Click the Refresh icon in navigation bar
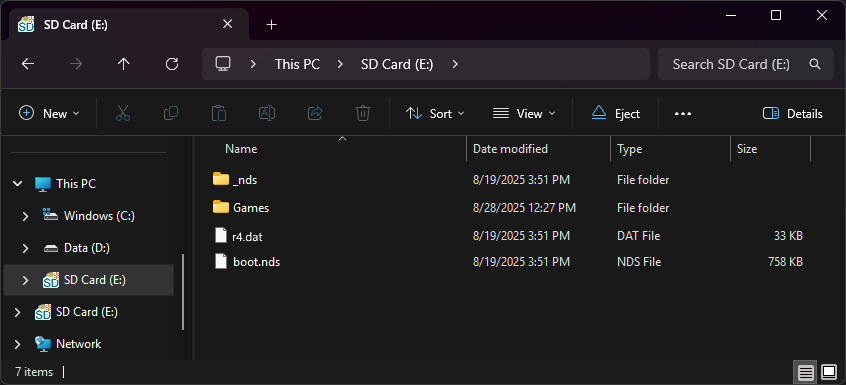This screenshot has width=846, height=385. click(x=172, y=64)
